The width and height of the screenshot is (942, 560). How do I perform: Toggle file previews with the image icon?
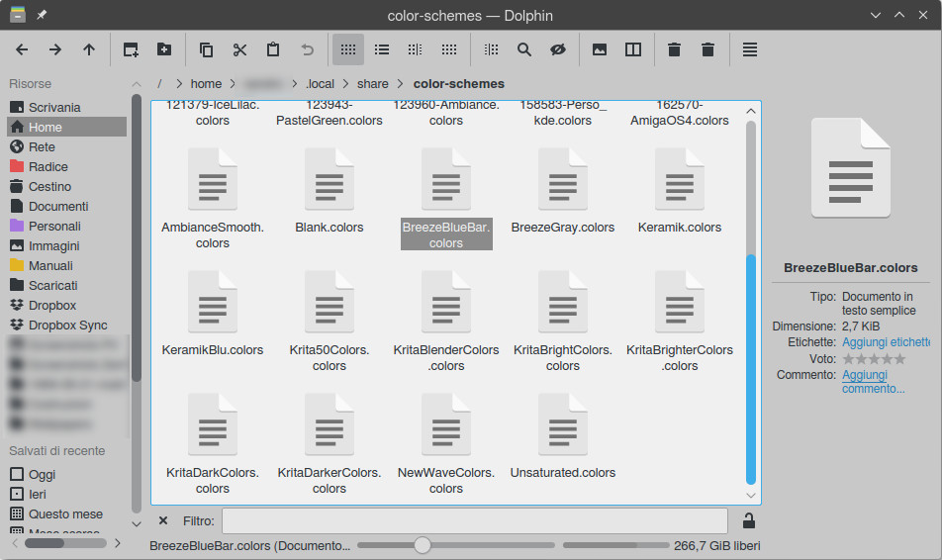pos(600,49)
